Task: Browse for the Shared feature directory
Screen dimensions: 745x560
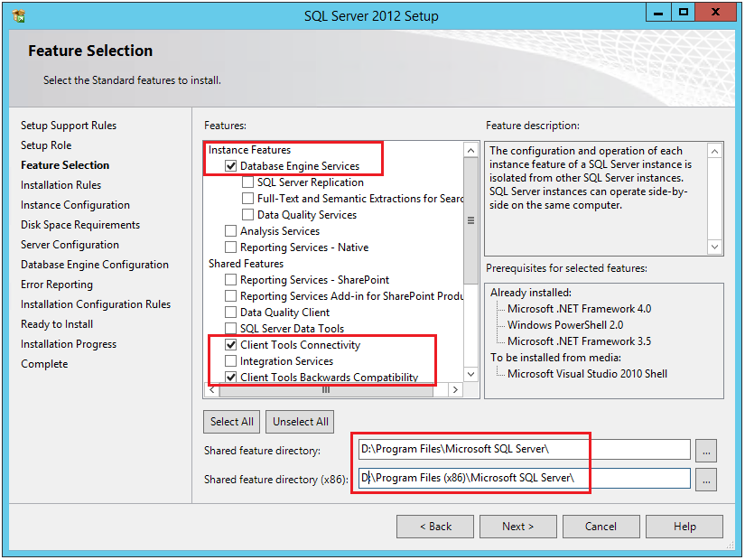Action: (706, 450)
